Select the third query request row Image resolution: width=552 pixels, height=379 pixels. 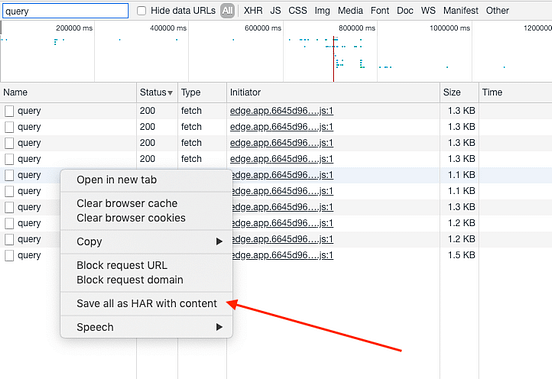click(x=276, y=143)
